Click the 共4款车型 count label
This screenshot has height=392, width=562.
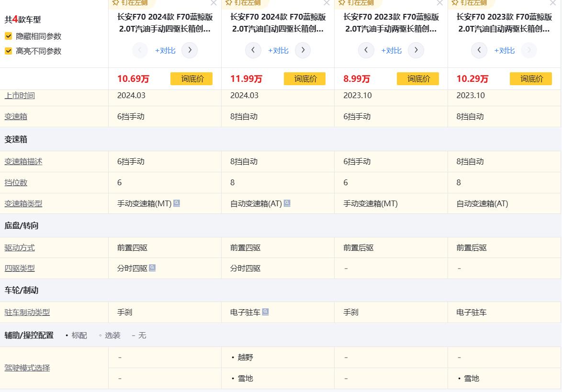pos(22,19)
